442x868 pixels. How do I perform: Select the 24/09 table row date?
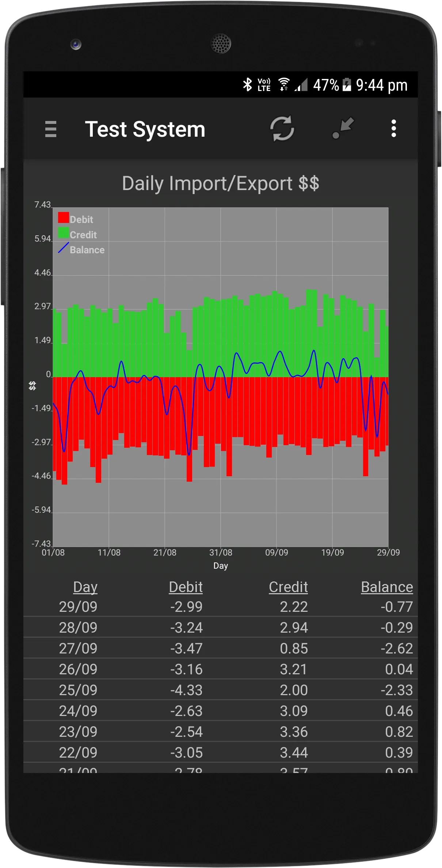tap(78, 711)
